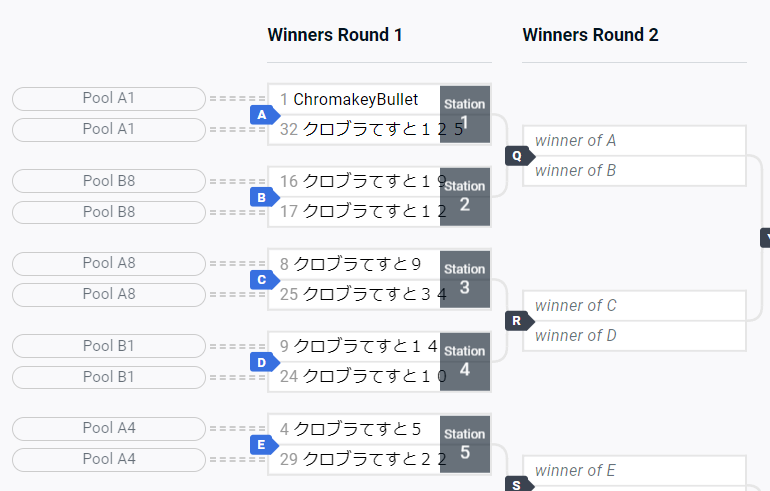The width and height of the screenshot is (770, 491).
Task: Select the dark R match badge
Action: coord(519,321)
